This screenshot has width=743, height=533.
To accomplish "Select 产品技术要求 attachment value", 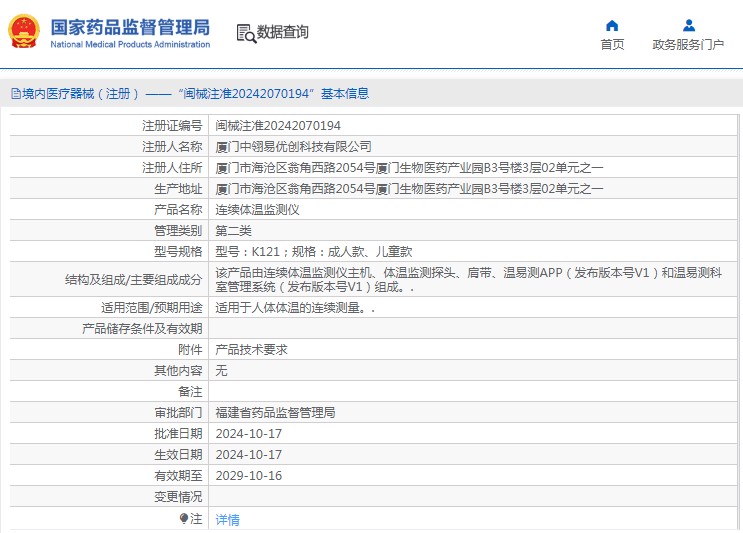I will 251,350.
